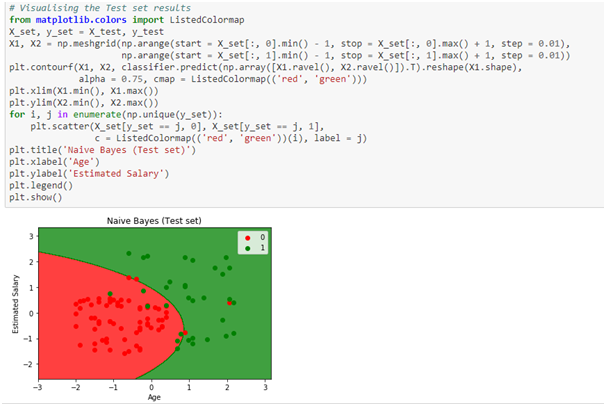Click the 'Naive Bayes (Test set)' plot title
Screen dimensions: 606x406
click(154, 221)
